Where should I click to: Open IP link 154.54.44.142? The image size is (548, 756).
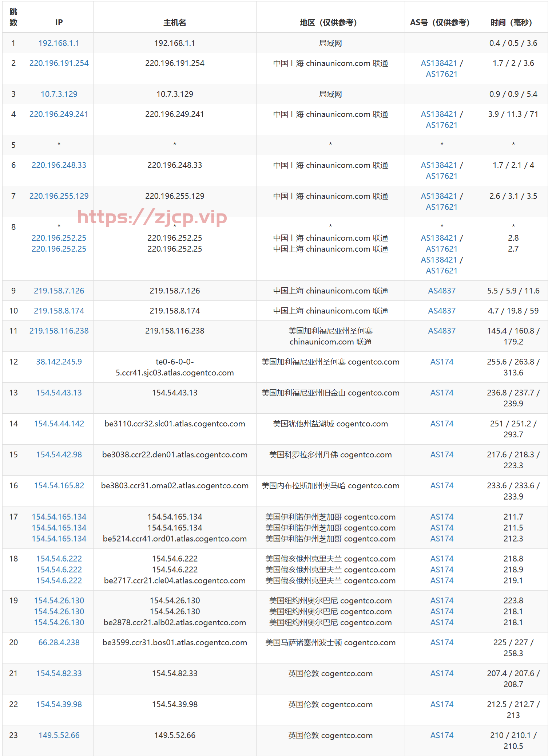coord(59,424)
